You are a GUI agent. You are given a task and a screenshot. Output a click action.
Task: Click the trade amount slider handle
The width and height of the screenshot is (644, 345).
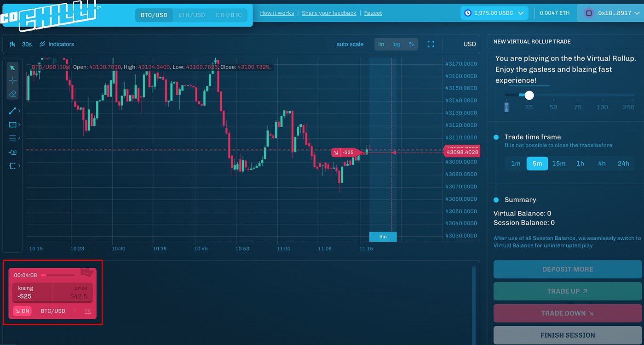[x=529, y=95]
